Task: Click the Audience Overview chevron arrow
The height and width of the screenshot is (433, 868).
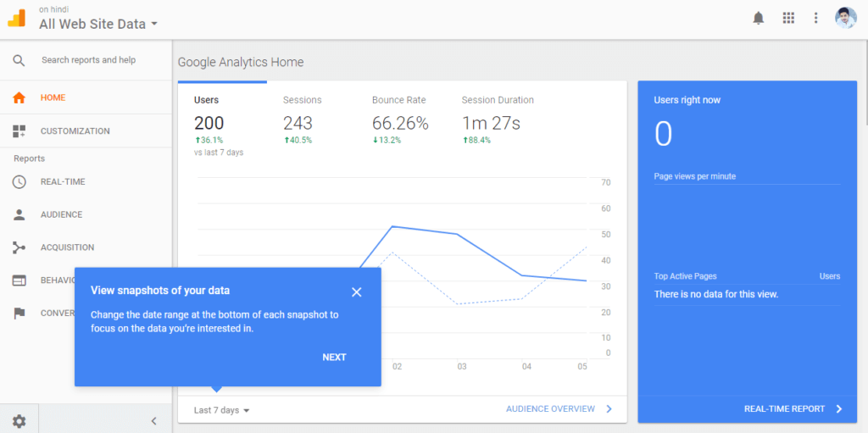Action: [609, 409]
